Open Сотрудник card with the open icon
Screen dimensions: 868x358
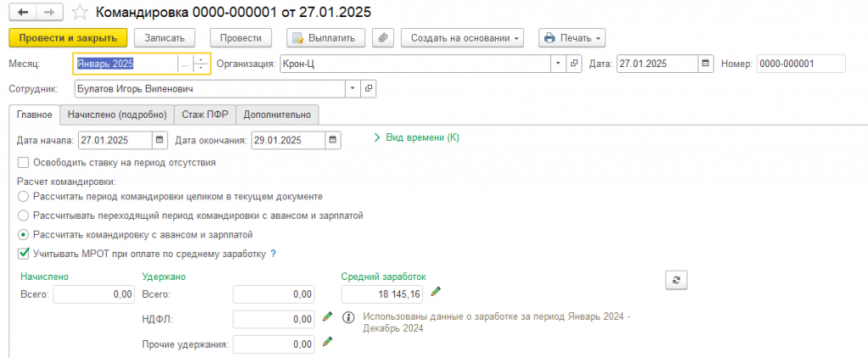click(368, 89)
